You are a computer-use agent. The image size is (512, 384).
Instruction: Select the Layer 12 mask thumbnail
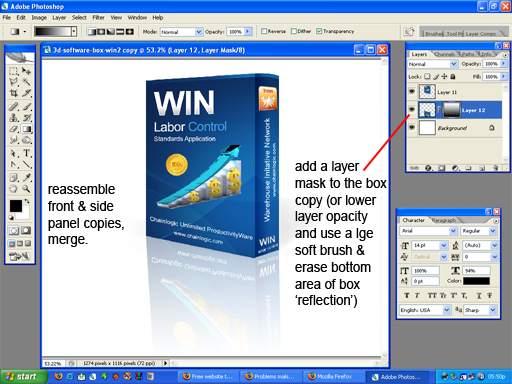click(452, 110)
